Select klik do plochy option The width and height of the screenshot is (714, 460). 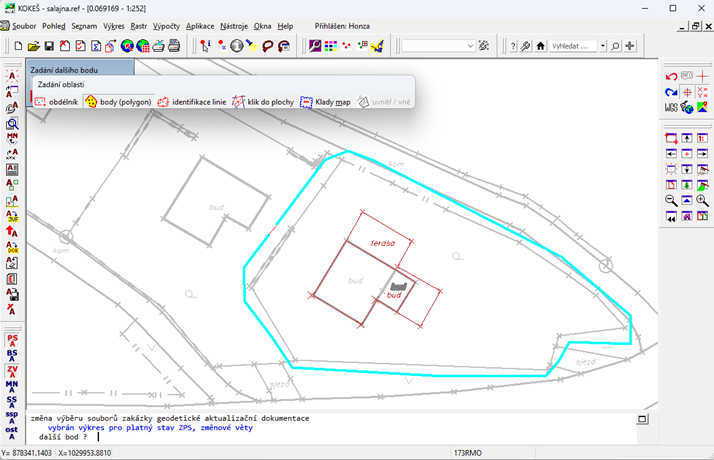point(263,102)
